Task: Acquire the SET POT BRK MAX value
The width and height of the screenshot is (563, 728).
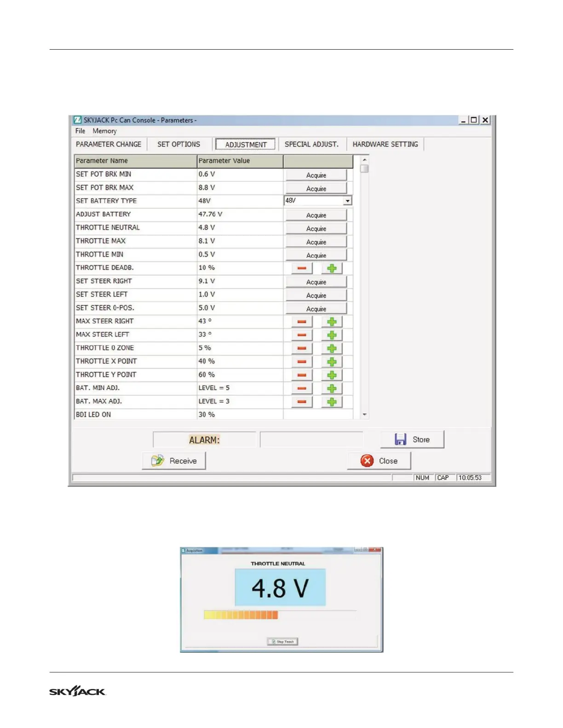Action: 316,188
